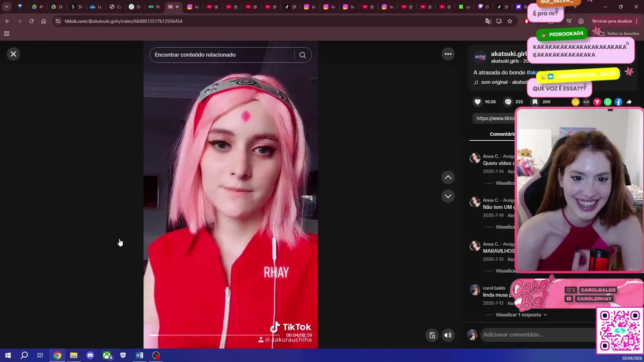Bookmark page with star icon
This screenshot has height=362, width=644.
click(510, 21)
